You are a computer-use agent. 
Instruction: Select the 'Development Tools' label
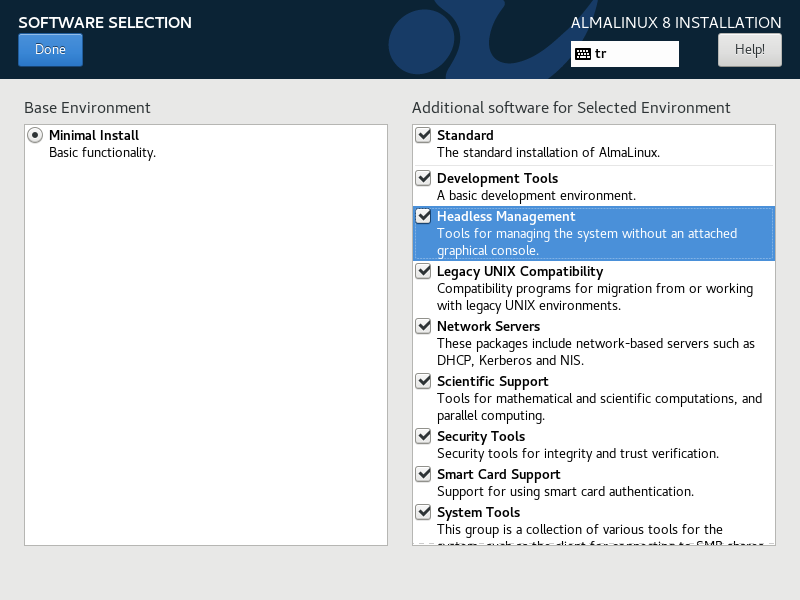click(x=497, y=178)
